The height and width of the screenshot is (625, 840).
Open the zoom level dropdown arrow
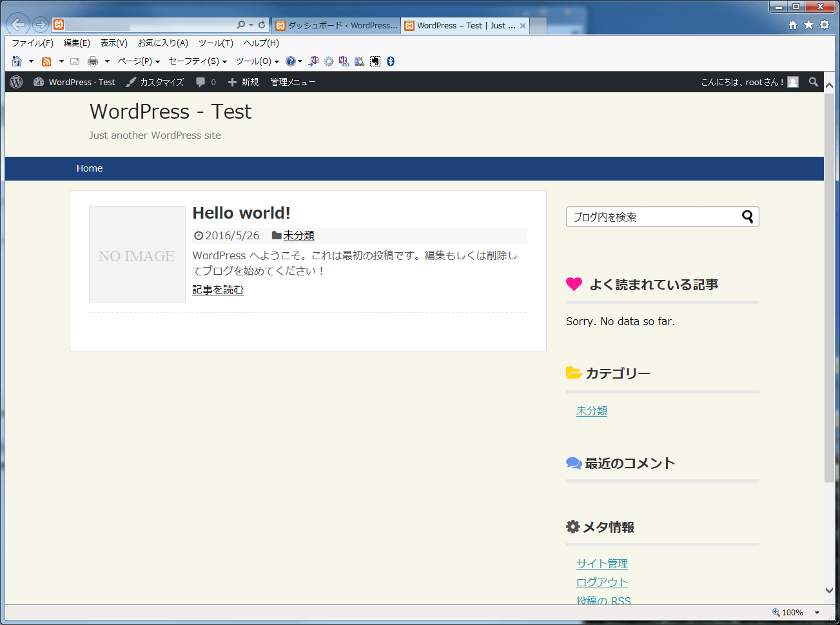(x=817, y=613)
